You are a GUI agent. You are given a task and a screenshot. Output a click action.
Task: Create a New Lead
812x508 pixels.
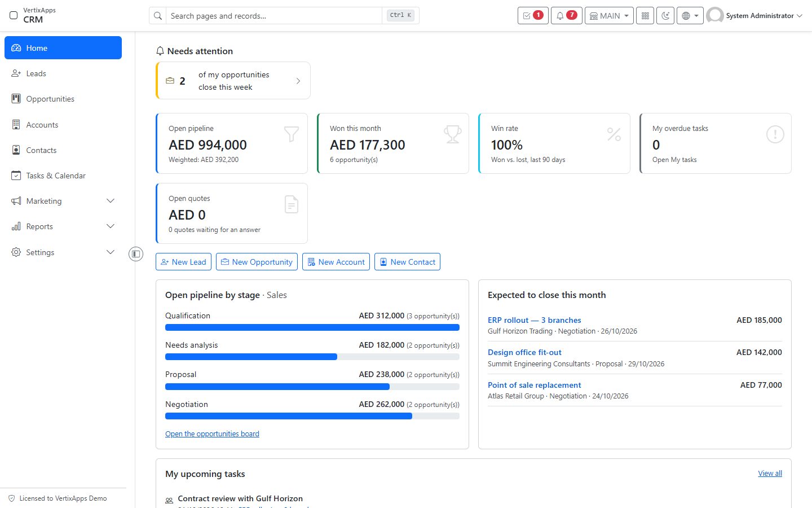183,262
